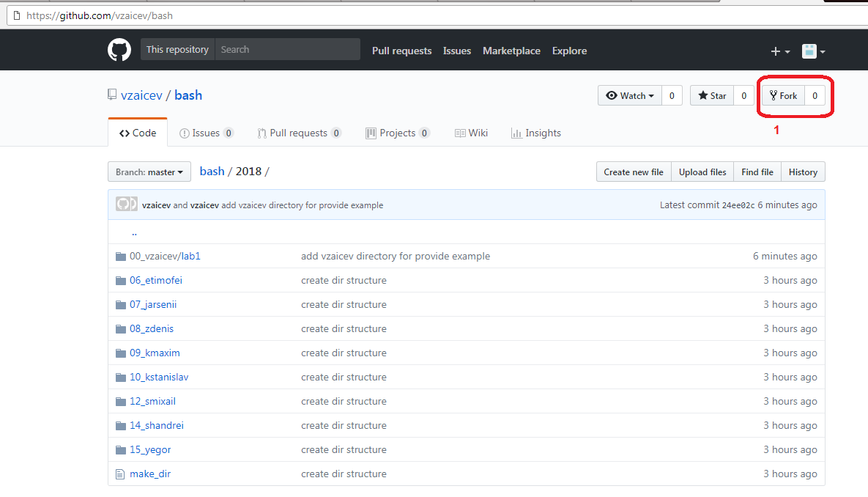Click the page icon in address bar
Screen dimensions: 868x497
point(17,15)
